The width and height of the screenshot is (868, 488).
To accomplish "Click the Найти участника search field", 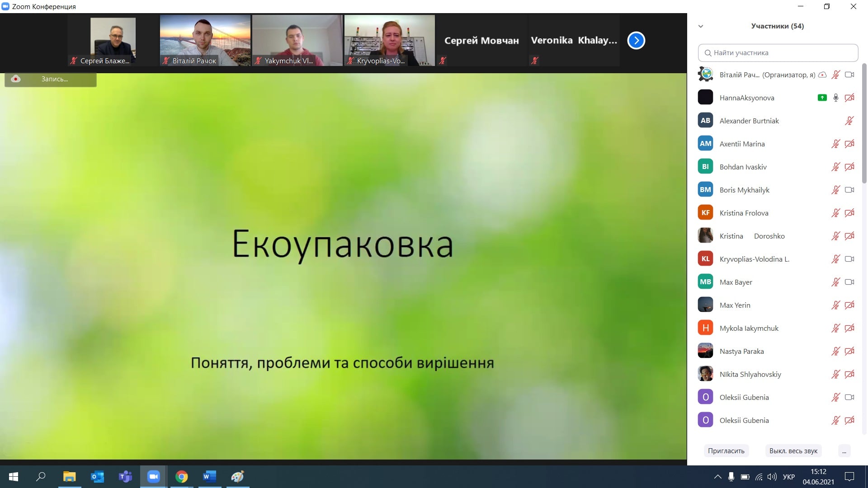I will 778,53.
